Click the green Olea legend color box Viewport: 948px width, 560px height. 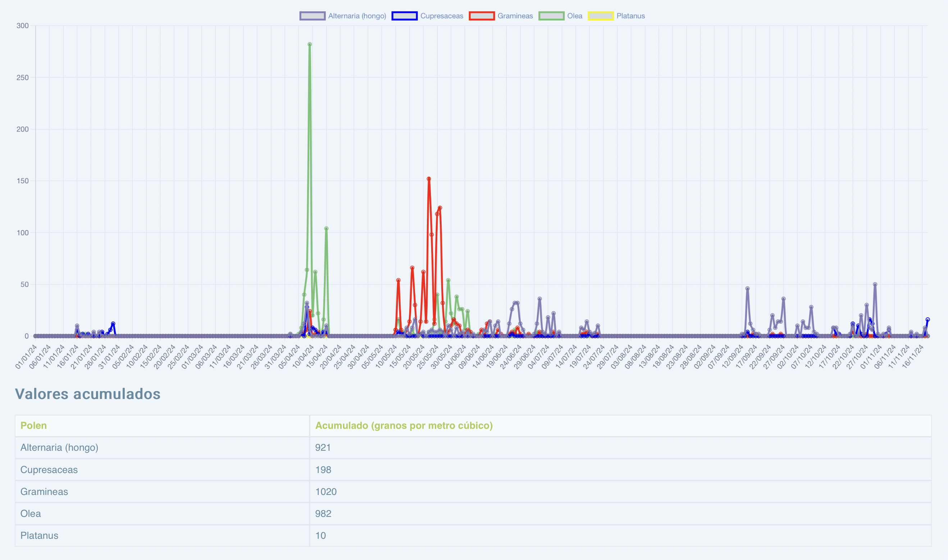551,16
